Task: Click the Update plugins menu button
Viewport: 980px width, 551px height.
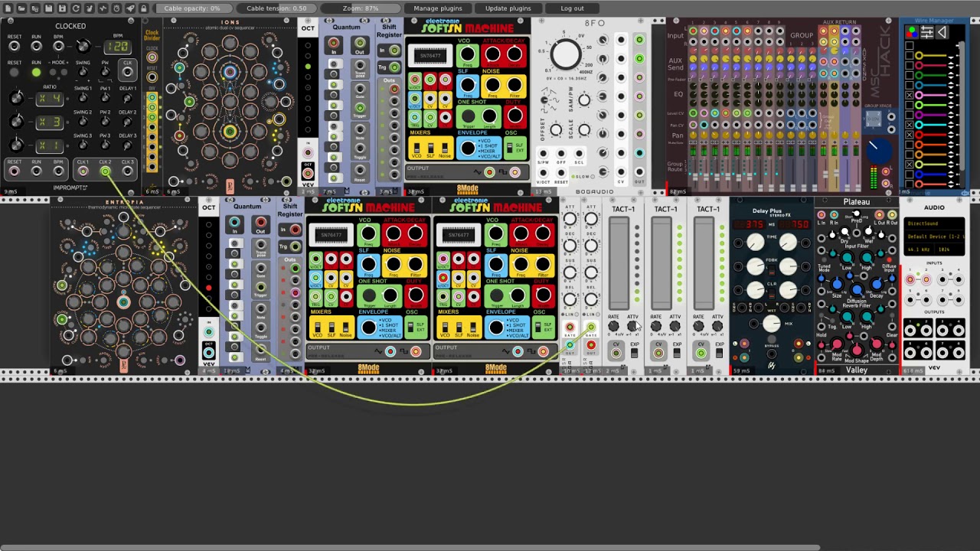Action: [x=508, y=8]
